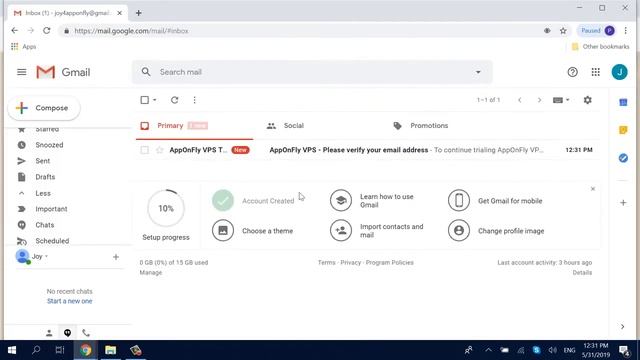Open Chrome's three-dot menu
Screen dimensions: 640x360
coord(625,31)
